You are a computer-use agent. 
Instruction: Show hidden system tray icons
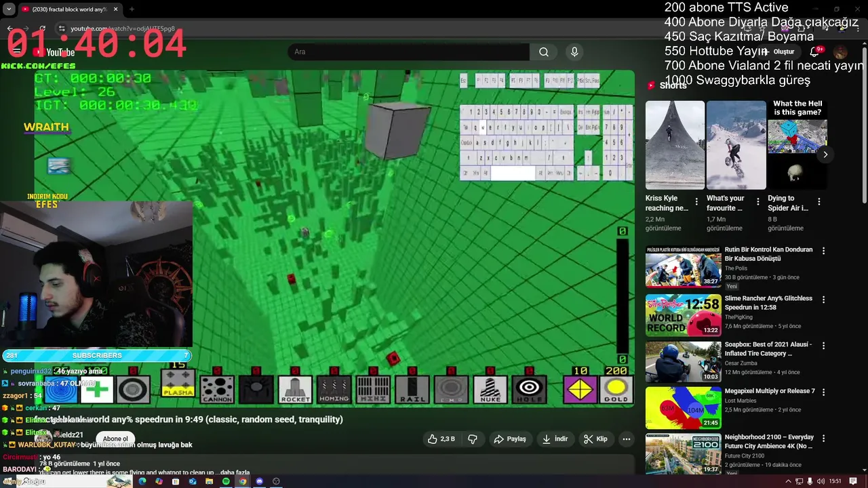[x=788, y=481]
